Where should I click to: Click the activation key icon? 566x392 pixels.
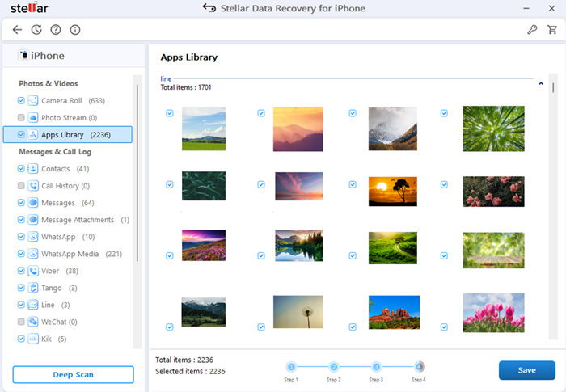tap(532, 30)
